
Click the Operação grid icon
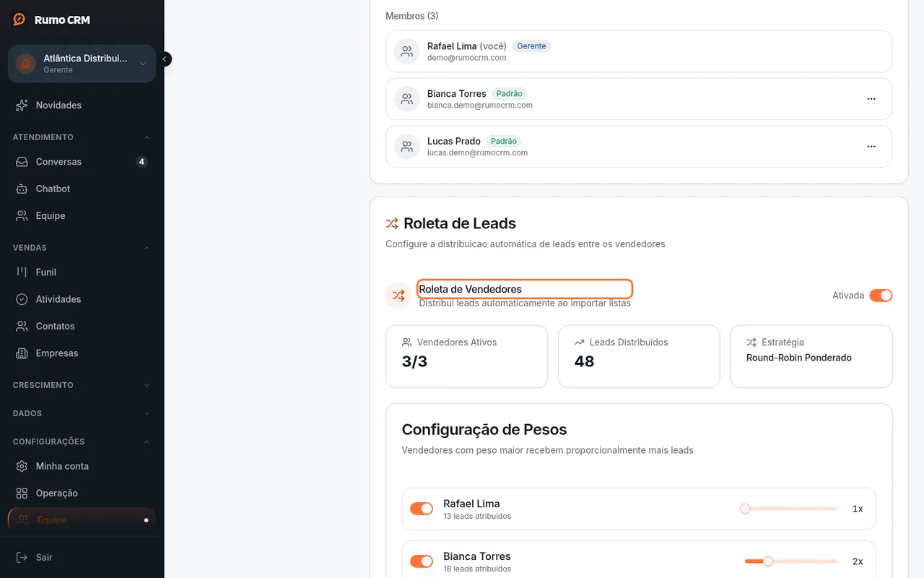(22, 493)
